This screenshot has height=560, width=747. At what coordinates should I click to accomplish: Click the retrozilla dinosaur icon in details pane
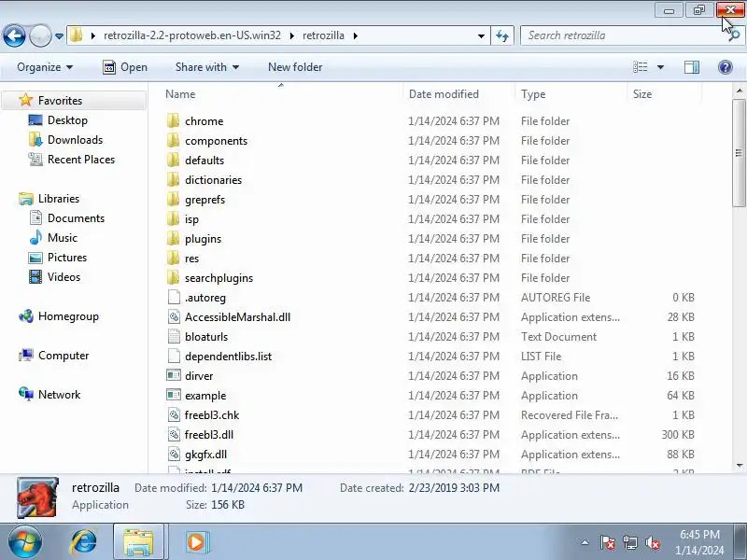[37, 497]
